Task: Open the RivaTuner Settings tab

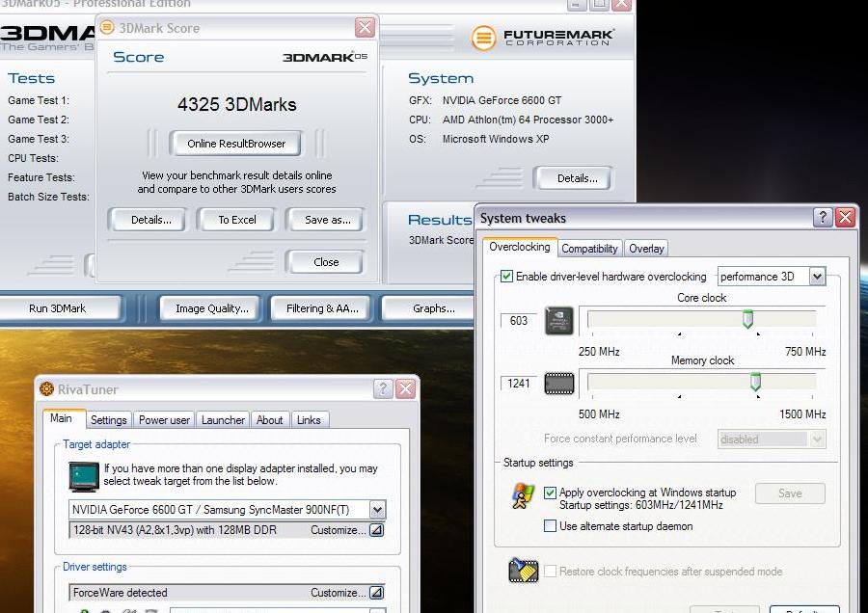Action: coord(108,420)
